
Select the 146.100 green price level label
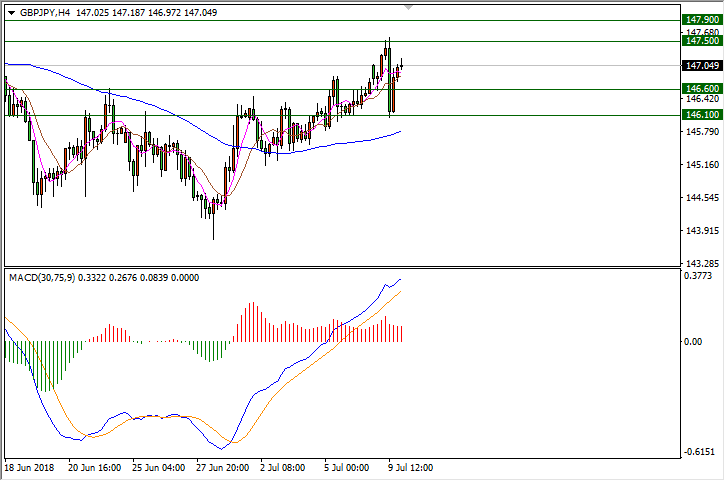702,115
